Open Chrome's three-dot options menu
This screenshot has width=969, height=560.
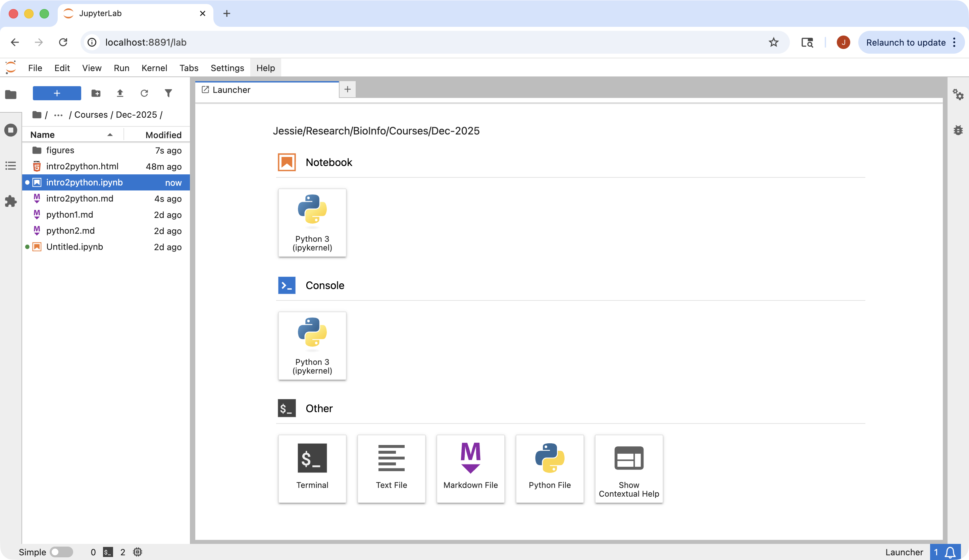[954, 42]
